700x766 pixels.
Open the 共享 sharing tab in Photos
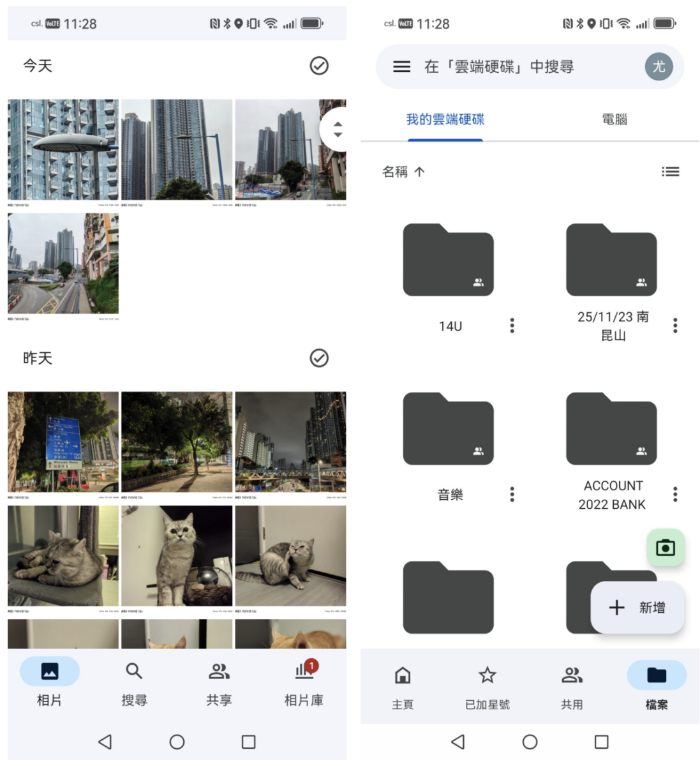point(219,682)
